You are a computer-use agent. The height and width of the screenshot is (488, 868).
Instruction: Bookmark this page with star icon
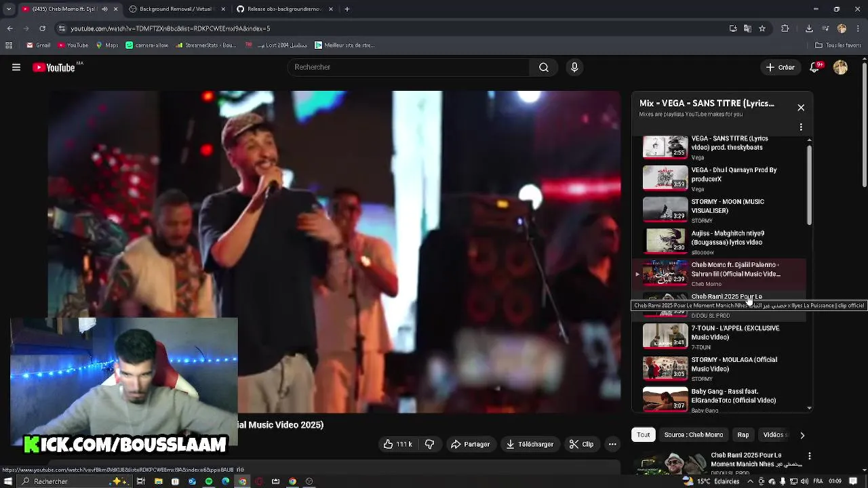(762, 28)
